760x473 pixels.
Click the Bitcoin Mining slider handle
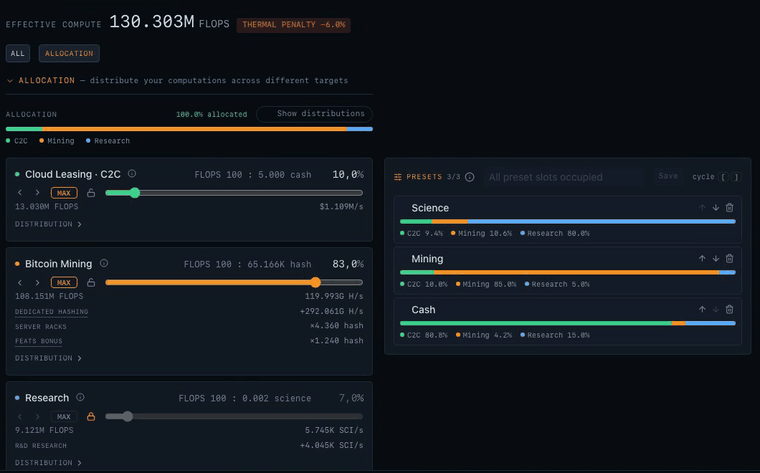point(316,282)
